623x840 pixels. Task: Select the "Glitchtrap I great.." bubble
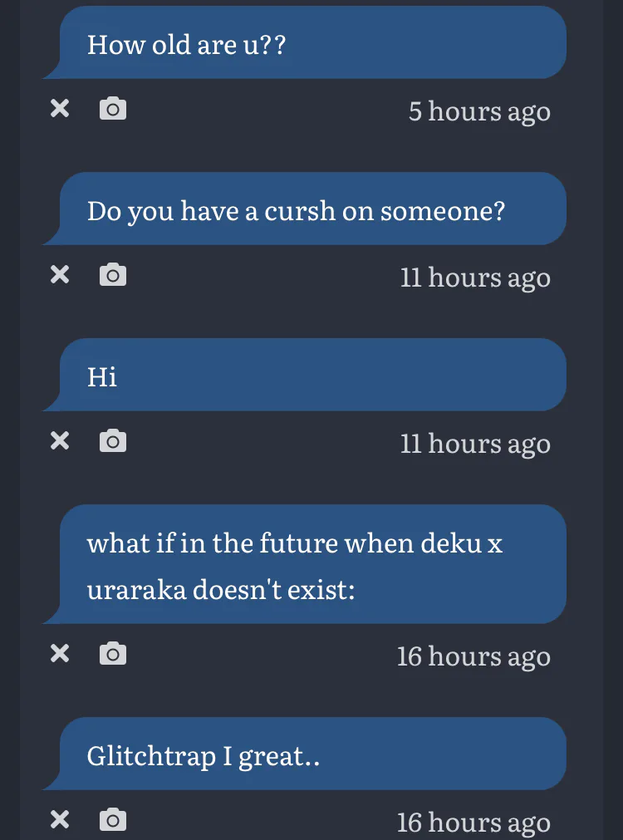(x=311, y=754)
